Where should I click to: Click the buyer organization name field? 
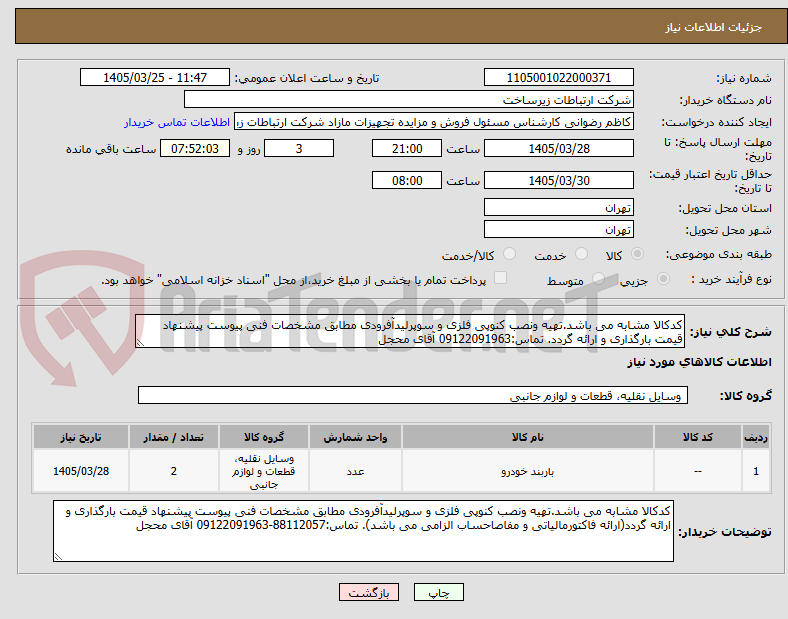point(409,99)
